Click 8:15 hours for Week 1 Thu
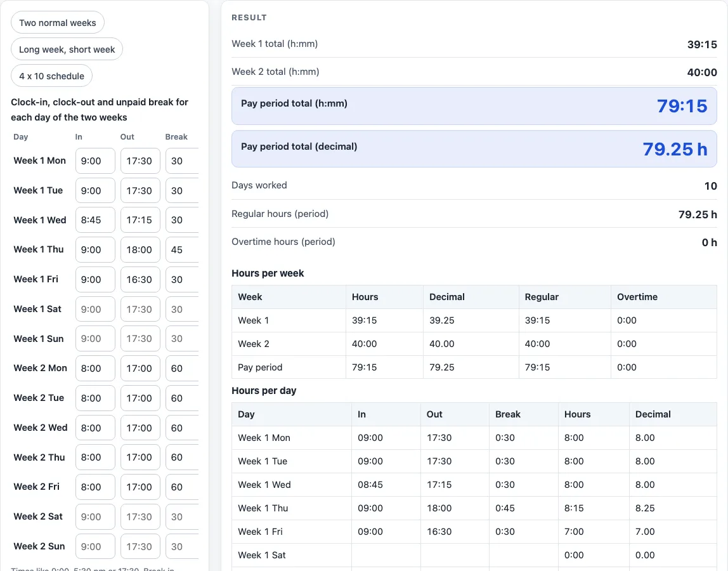Viewport: 728px width, 571px height. (574, 508)
